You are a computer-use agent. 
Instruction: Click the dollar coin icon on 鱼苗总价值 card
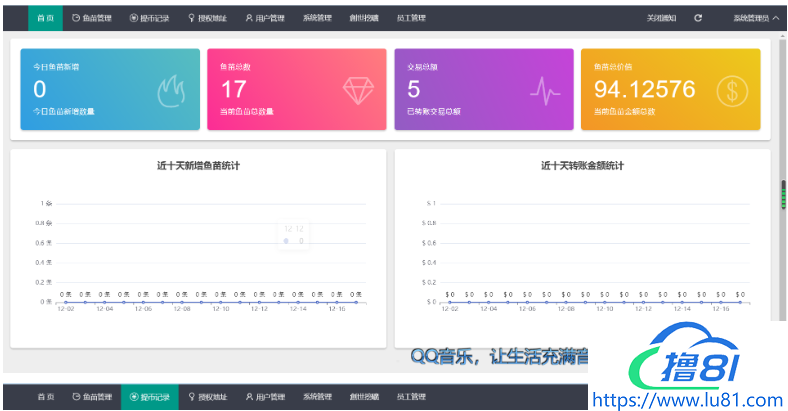tap(733, 91)
